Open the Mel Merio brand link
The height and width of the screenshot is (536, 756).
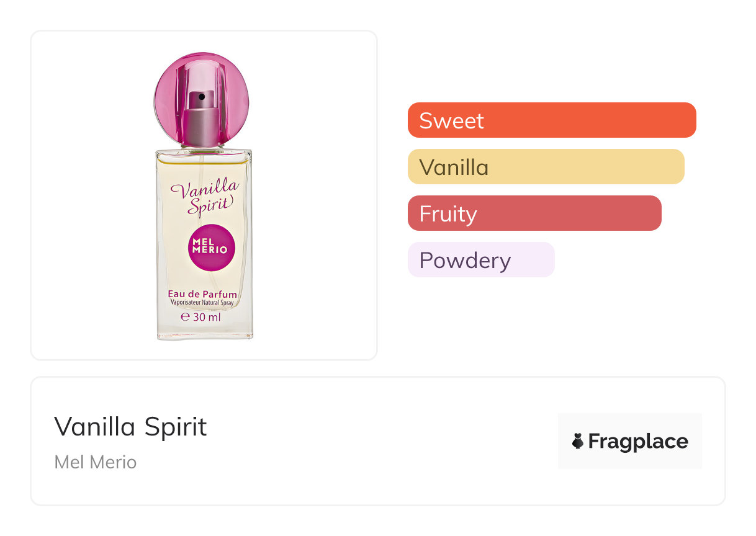tap(96, 462)
